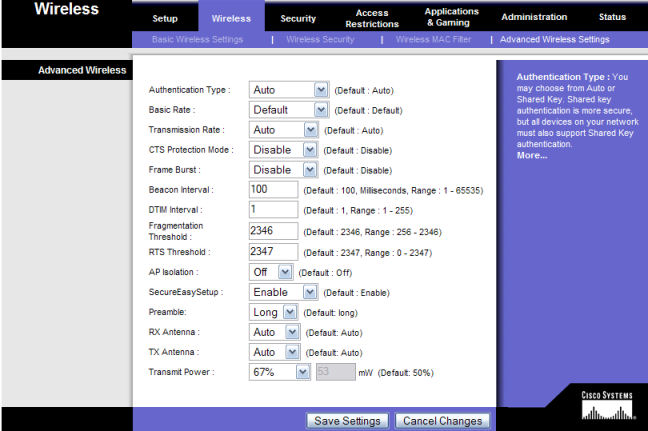The image size is (648, 431).
Task: Change the CTS Protection Mode dropdown
Action: point(283,150)
